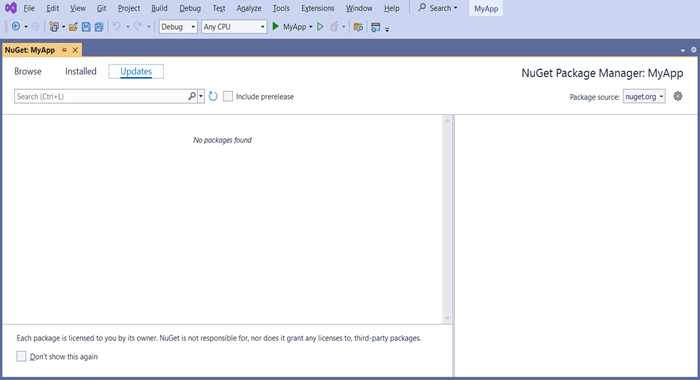The height and width of the screenshot is (380, 700).
Task: Click the New Project toolbar icon
Action: click(x=54, y=27)
